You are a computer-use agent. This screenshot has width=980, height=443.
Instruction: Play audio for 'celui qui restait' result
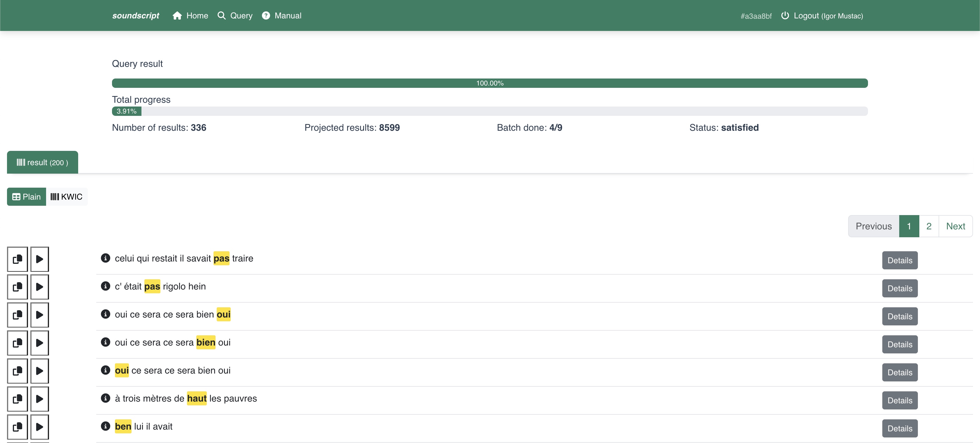pos(40,259)
